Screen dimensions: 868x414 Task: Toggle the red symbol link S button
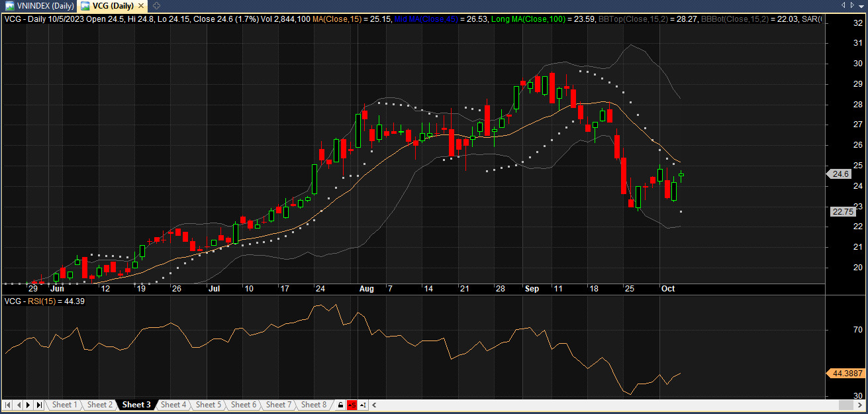[352, 405]
